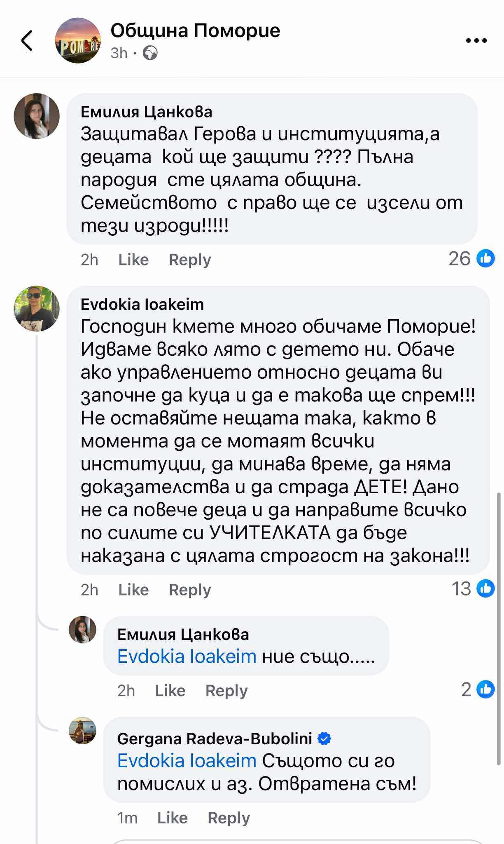Reply to Evdokia Ioakeim's comment

(190, 590)
